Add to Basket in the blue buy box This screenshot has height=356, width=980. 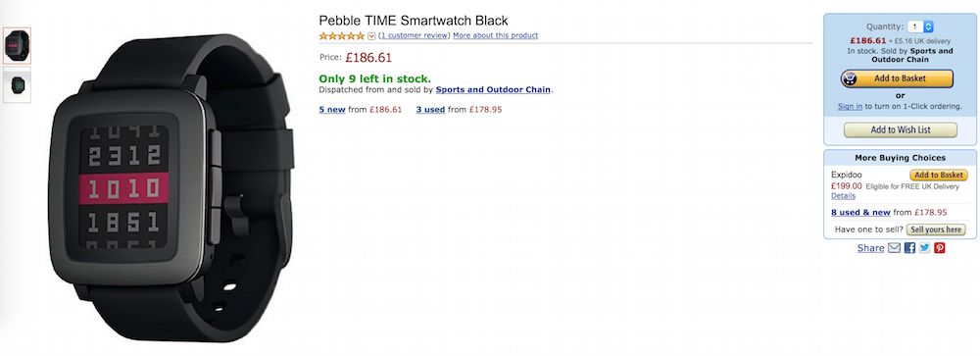point(897,78)
